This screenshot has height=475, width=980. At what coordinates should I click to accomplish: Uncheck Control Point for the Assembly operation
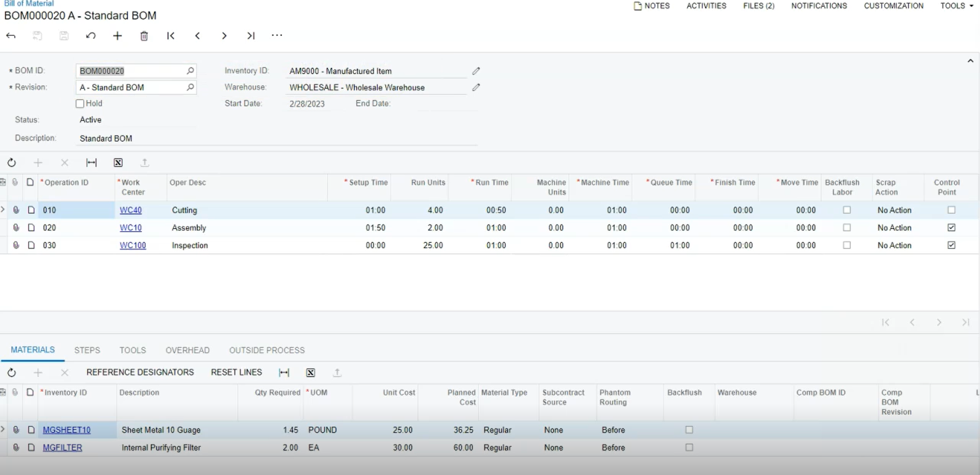coord(951,228)
